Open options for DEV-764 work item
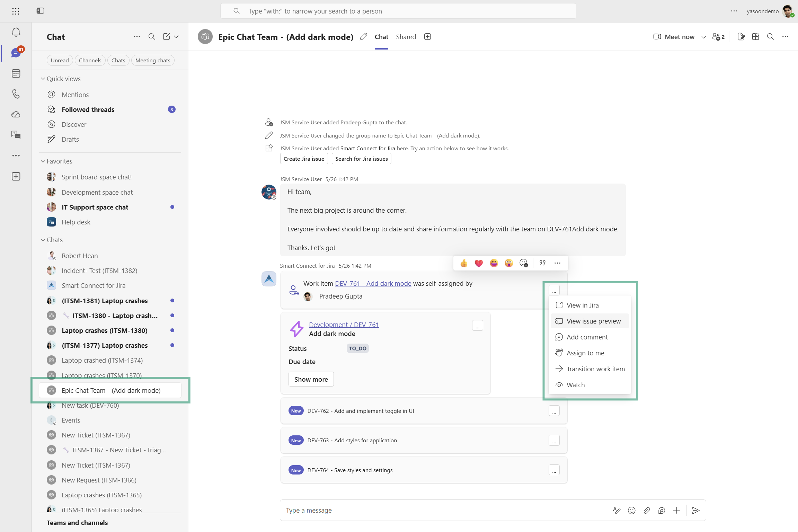 click(554, 470)
